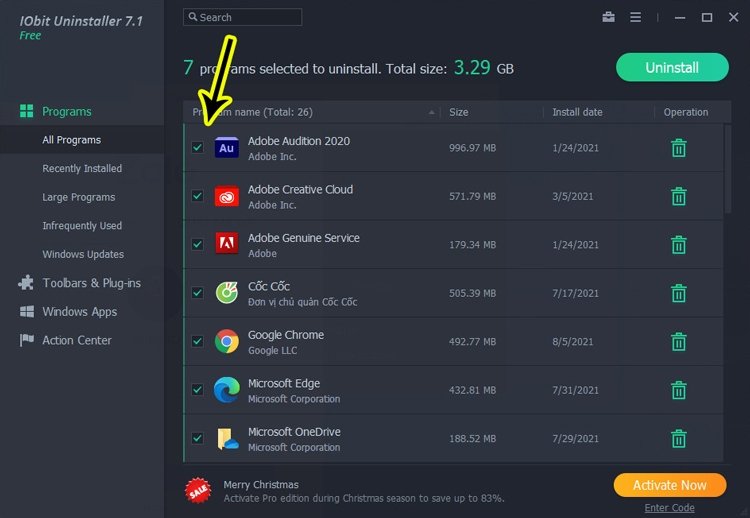Click the Programs grid icon in sidebar
The height and width of the screenshot is (518, 750).
(x=26, y=111)
